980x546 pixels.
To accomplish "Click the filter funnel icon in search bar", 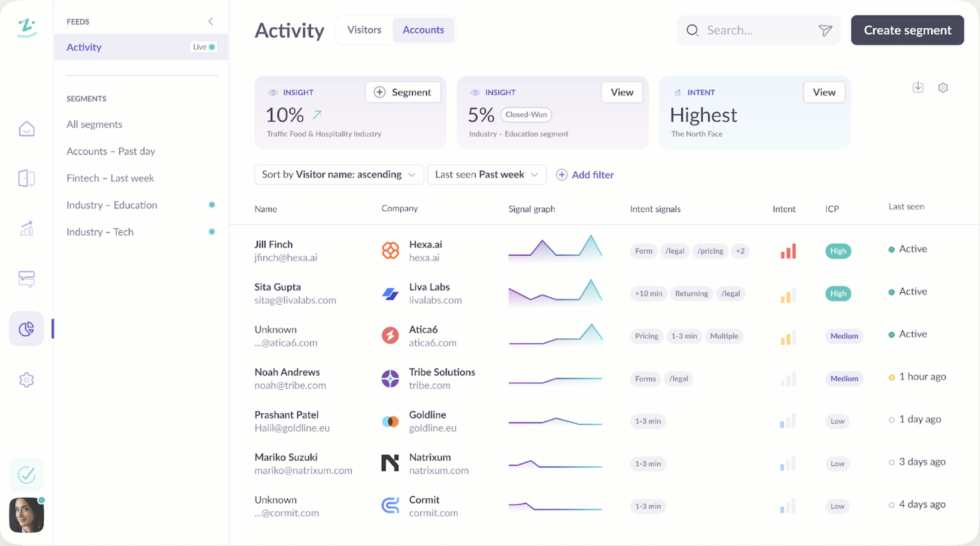I will tap(825, 30).
